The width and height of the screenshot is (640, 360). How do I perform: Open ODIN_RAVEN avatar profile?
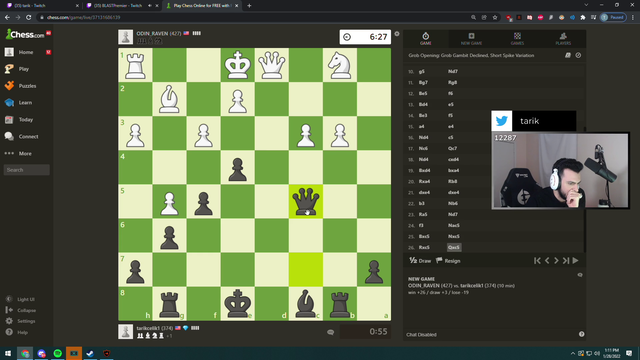point(126,37)
